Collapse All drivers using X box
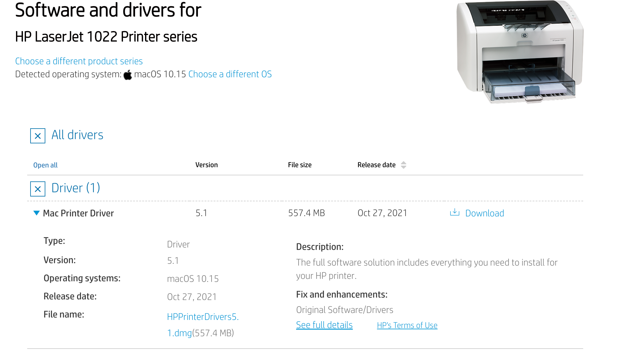Viewport: 643px width, 364px height. 38,136
